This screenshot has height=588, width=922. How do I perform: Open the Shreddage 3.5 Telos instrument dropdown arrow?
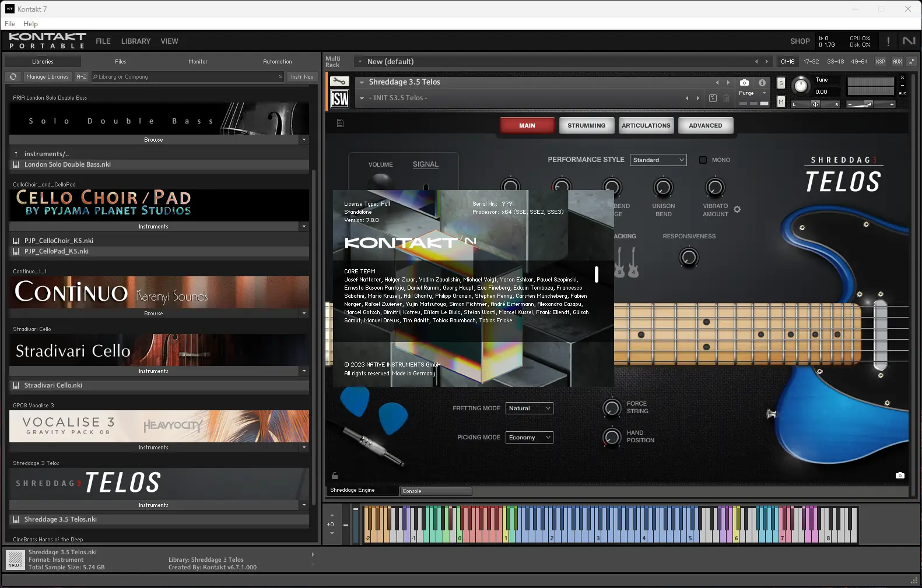(362, 83)
